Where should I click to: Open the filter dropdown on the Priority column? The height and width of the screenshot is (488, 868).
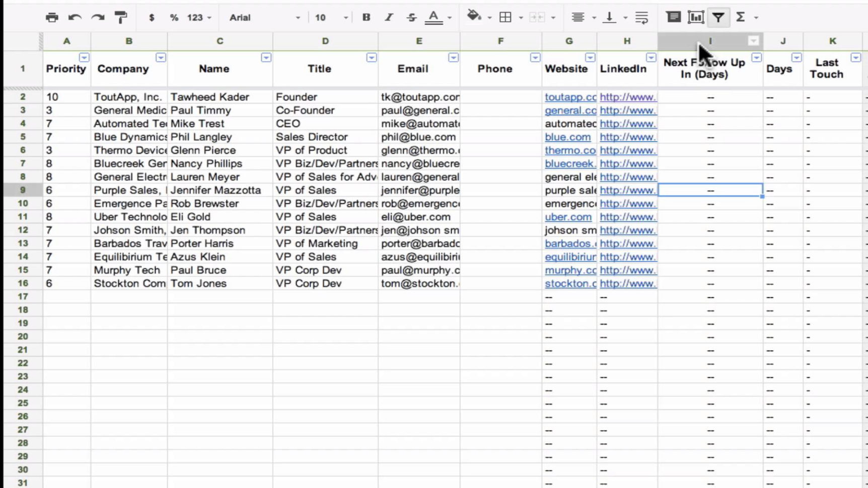(x=84, y=57)
